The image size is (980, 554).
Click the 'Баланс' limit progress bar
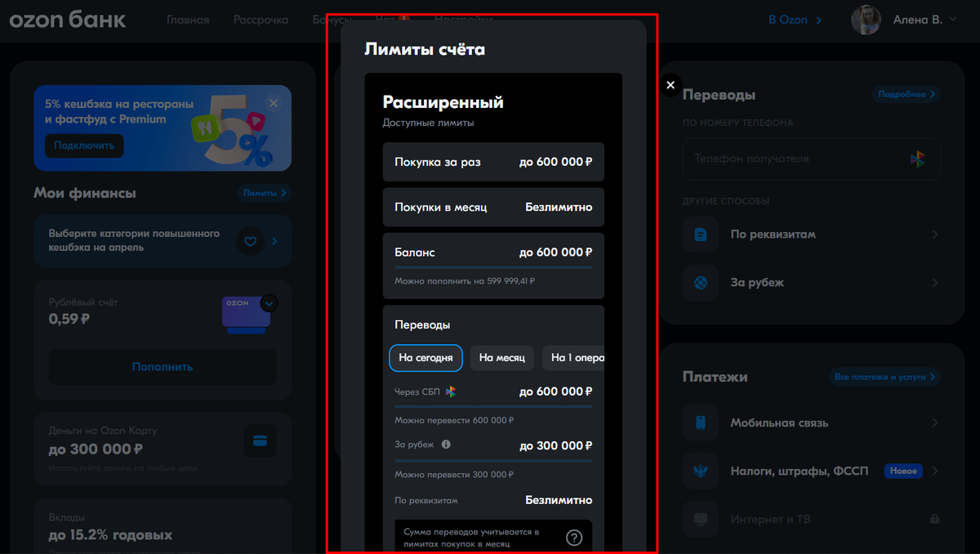click(493, 267)
